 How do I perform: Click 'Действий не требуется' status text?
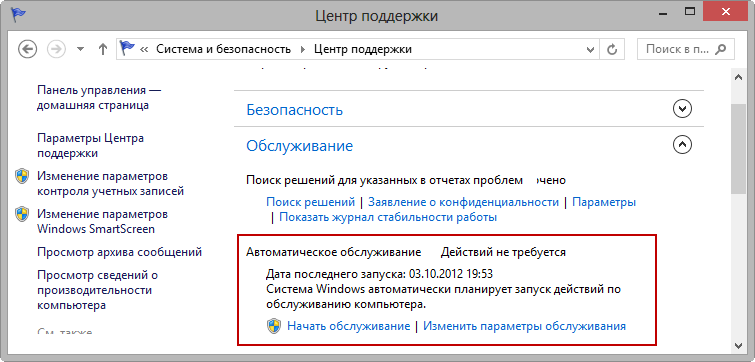[x=503, y=252]
